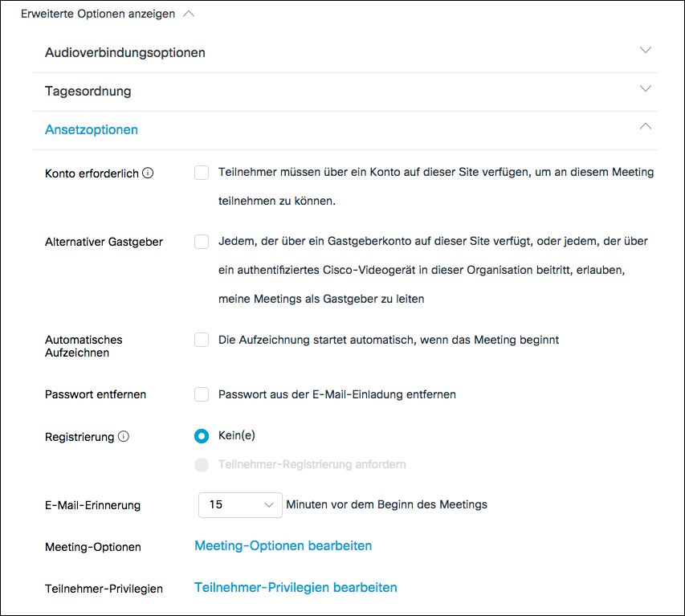Collapse the Ansetzoptionen section chevron
This screenshot has height=616, width=685.
[645, 127]
